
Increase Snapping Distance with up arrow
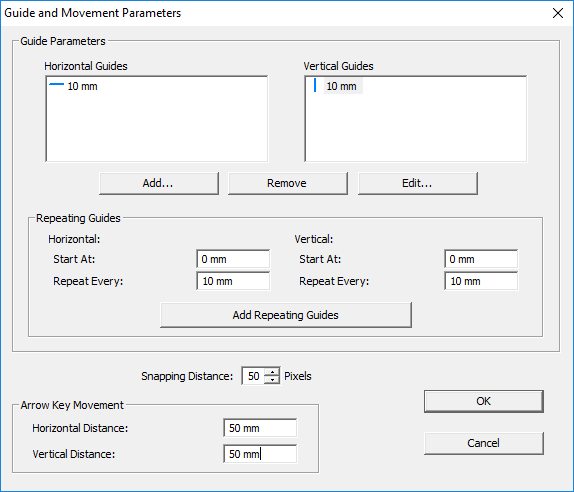272,372
